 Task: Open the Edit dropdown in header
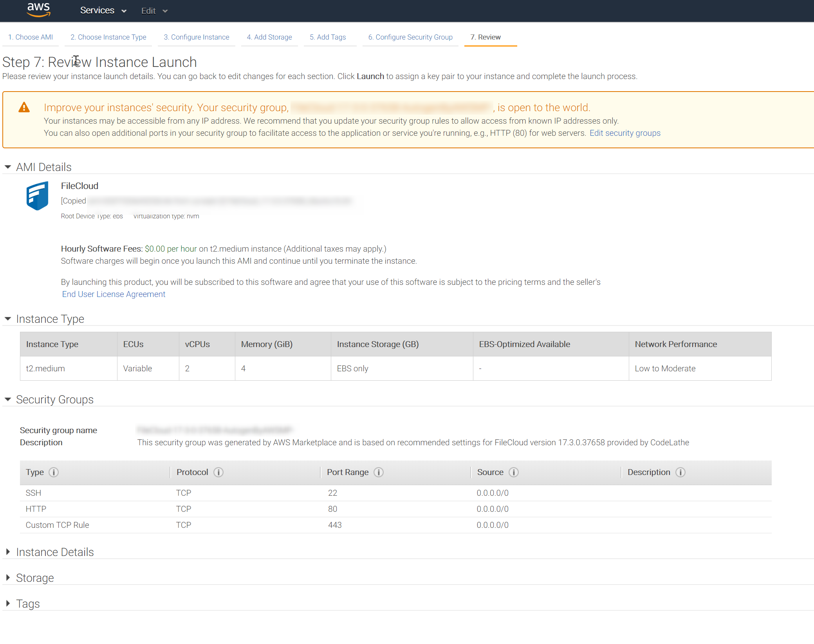point(154,11)
